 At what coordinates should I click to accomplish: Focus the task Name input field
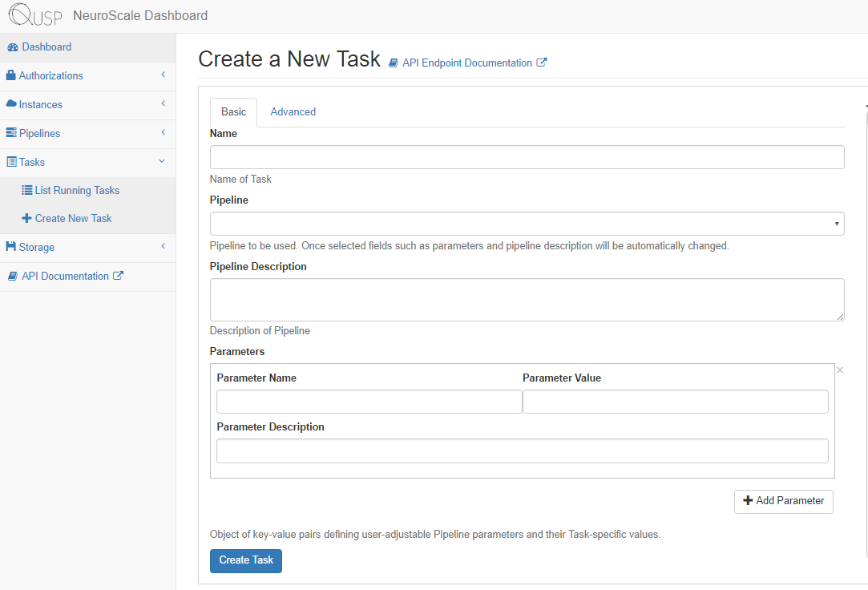tap(527, 157)
